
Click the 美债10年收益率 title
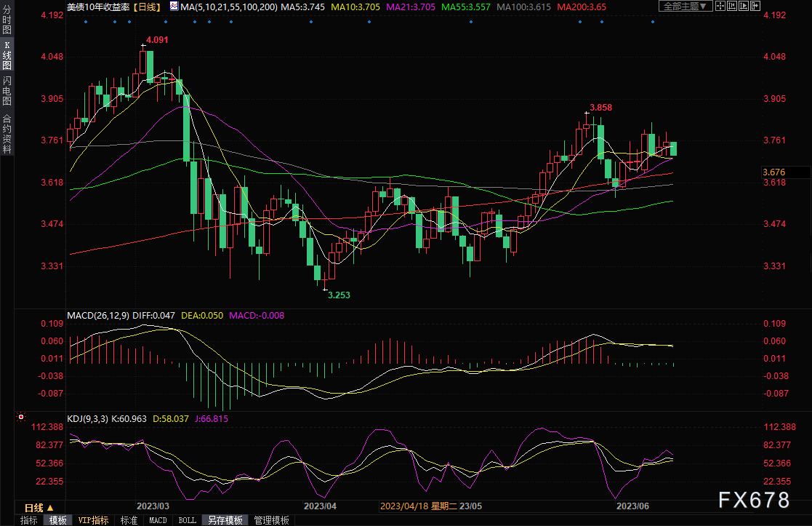98,7
